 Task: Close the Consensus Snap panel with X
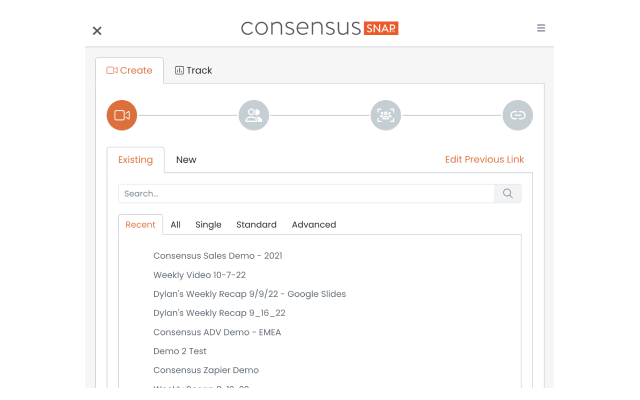(97, 31)
